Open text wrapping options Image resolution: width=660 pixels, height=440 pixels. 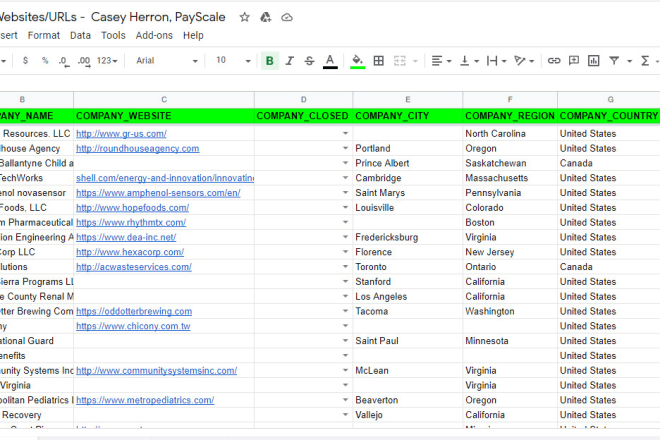click(496, 61)
